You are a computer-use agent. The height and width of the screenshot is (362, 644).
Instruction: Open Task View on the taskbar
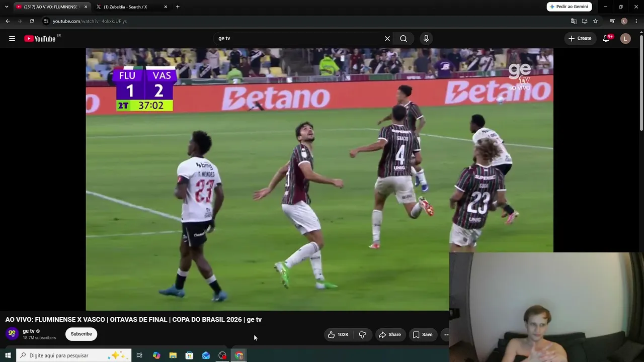click(139, 355)
